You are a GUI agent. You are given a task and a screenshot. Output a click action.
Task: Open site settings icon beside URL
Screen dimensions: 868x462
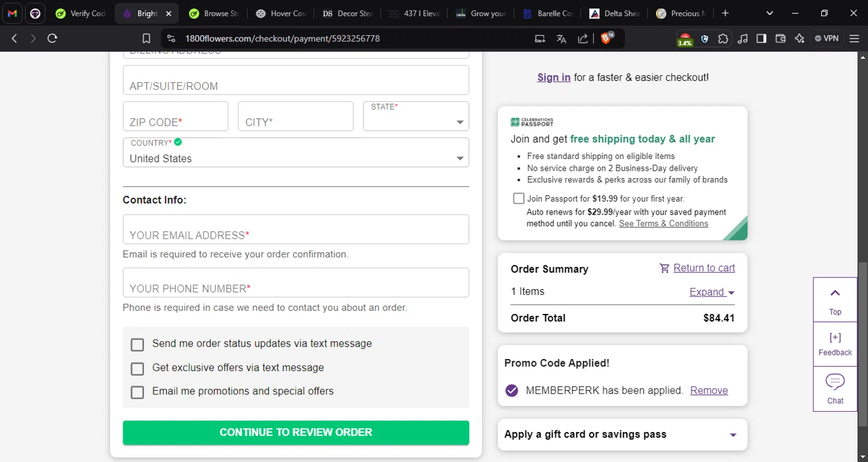171,38
